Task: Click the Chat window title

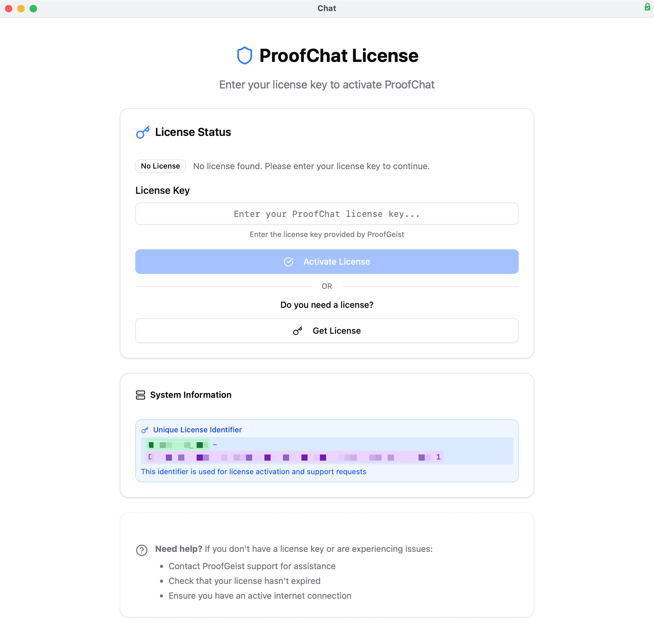Action: [x=326, y=8]
